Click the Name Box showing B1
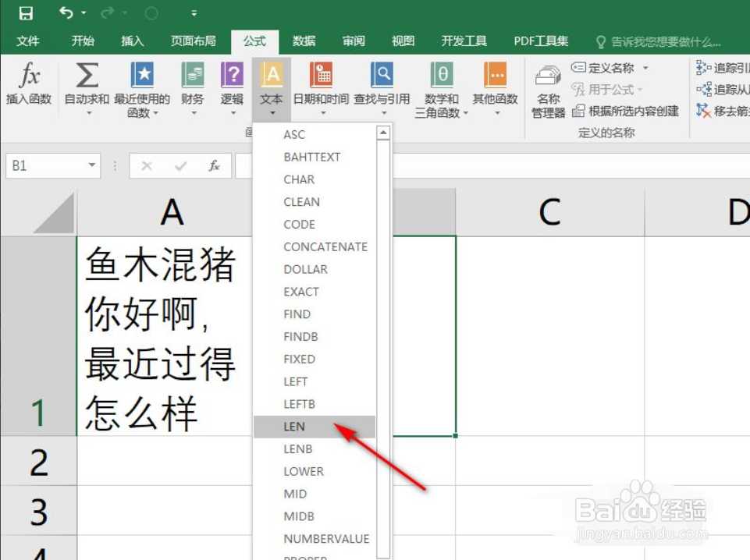Screen dimensions: 750x560 point(52,166)
